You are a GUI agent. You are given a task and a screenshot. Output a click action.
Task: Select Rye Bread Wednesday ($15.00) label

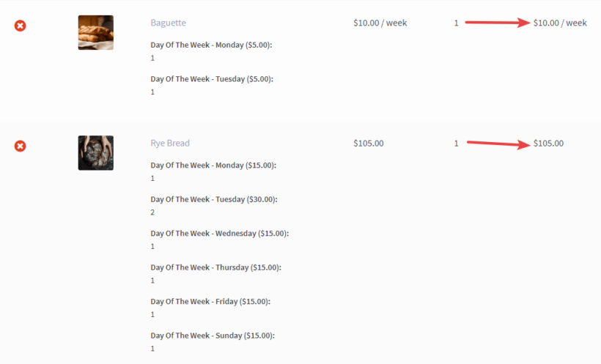[x=220, y=234]
